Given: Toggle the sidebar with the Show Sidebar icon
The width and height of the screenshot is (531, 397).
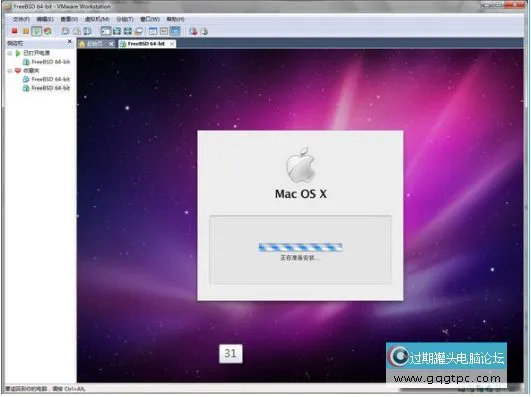Looking at the screenshot, I should pyautogui.click(x=106, y=31).
